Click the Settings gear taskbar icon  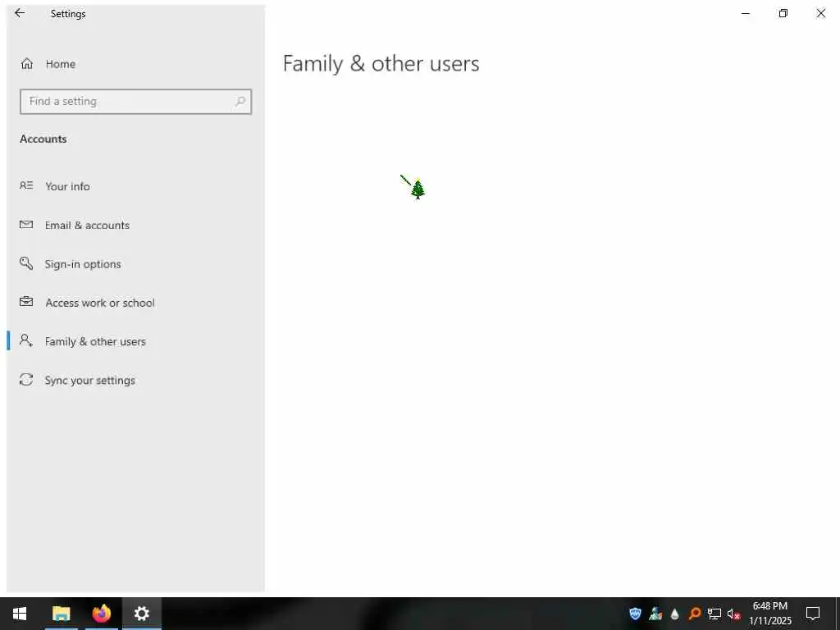(x=141, y=614)
